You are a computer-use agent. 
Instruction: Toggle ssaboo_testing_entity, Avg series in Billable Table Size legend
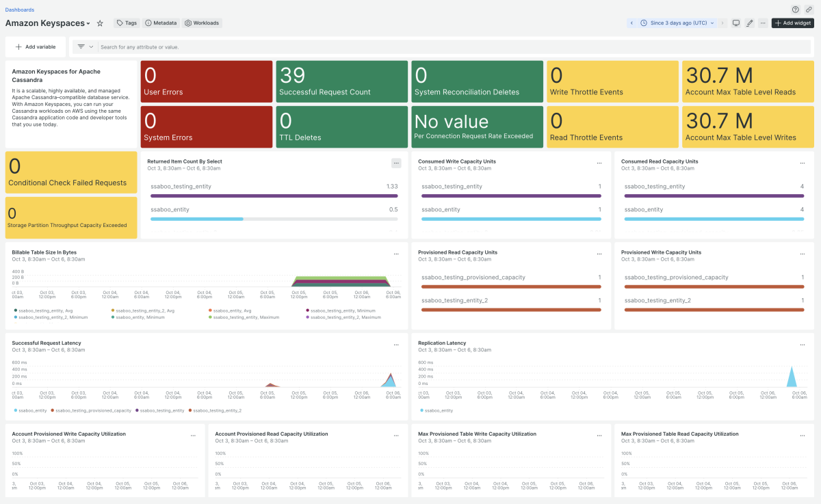[x=43, y=310]
